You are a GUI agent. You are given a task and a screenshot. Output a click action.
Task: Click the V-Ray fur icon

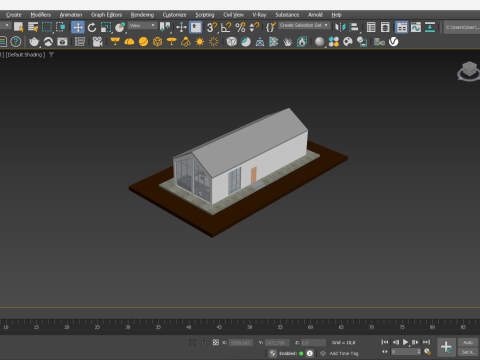pos(288,42)
